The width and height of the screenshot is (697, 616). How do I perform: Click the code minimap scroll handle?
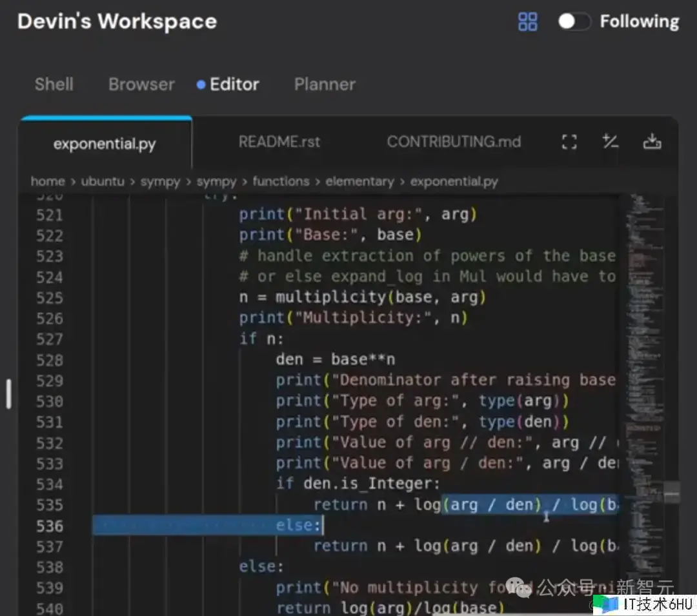[671, 493]
